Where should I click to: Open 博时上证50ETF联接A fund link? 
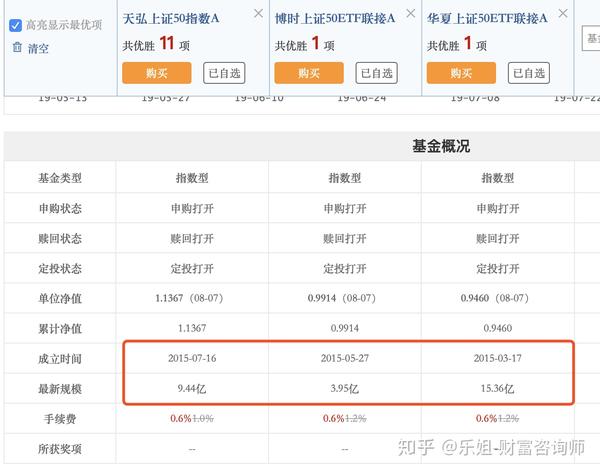tap(335, 18)
